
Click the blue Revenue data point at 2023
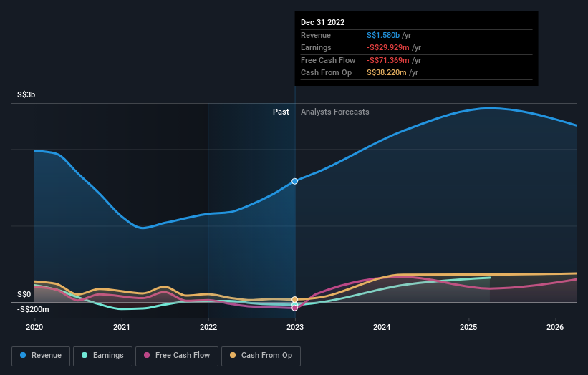click(295, 181)
